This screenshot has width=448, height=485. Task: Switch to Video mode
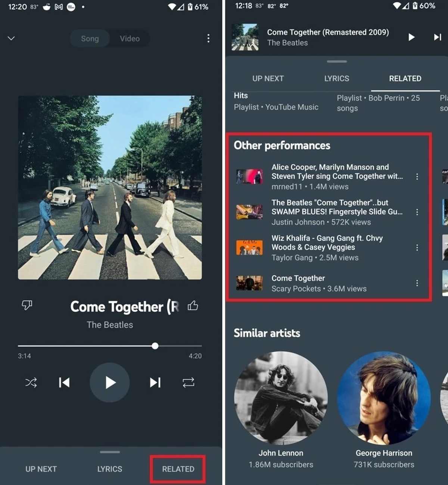coord(130,38)
